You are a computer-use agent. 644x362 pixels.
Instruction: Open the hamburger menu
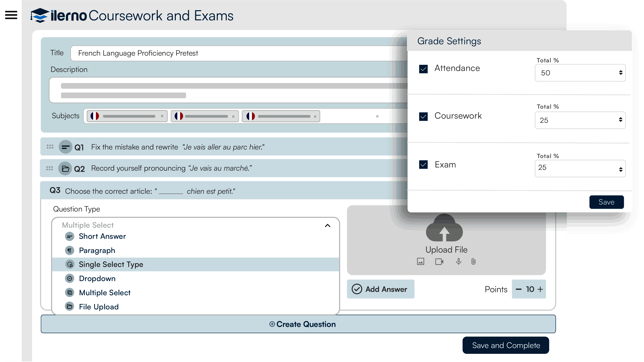[11, 15]
